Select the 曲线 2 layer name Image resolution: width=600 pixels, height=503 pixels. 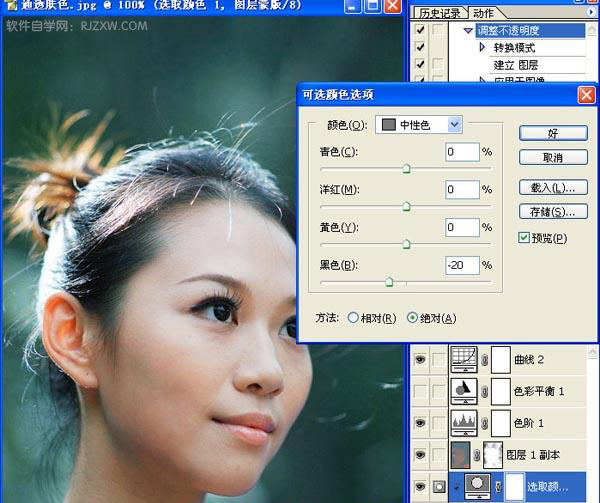[x=528, y=360]
